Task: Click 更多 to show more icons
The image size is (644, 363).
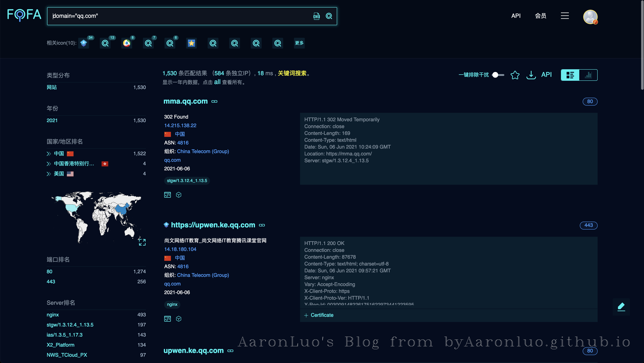Action: tap(299, 43)
